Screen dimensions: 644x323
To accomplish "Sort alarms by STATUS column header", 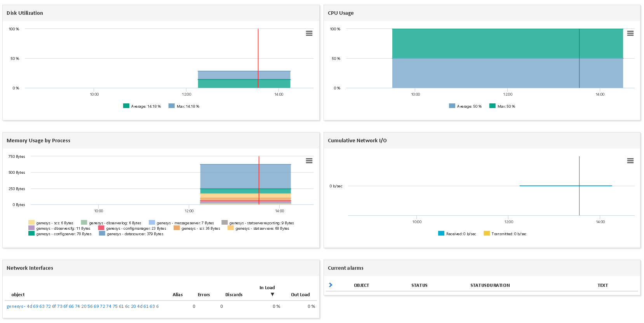I will [x=419, y=285].
